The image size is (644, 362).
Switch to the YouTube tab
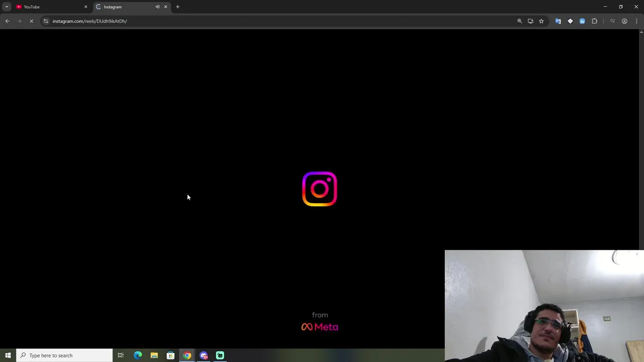tap(50, 7)
